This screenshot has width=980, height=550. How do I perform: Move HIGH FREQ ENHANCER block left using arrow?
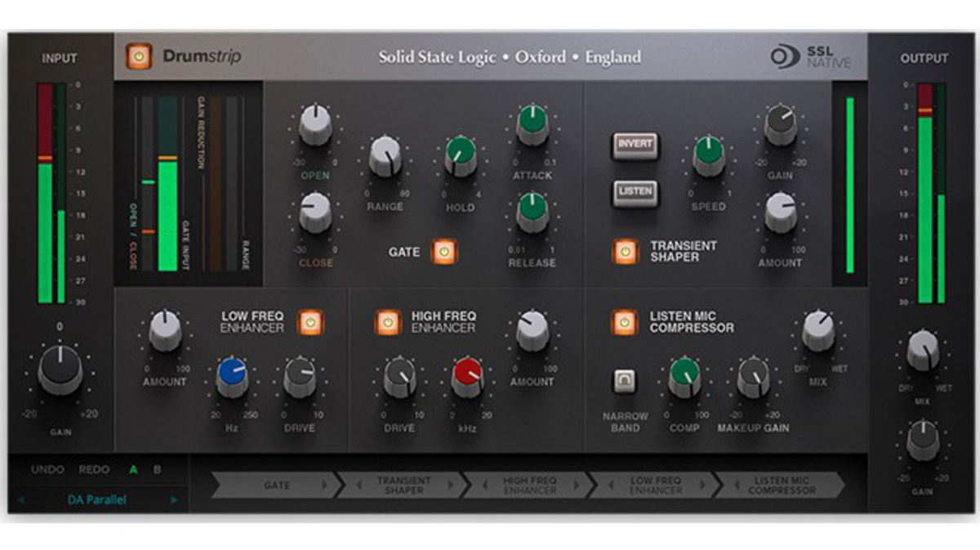point(486,485)
